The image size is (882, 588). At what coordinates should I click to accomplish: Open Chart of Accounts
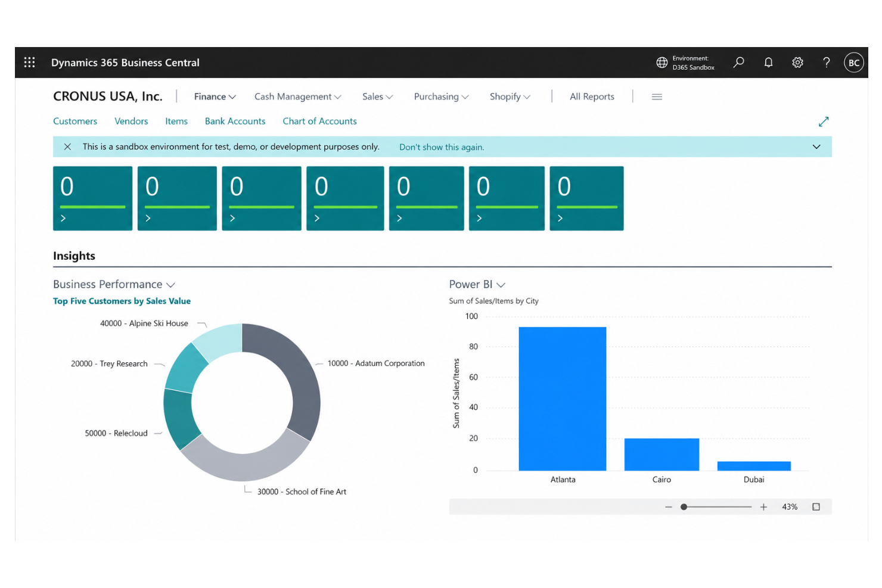click(319, 121)
